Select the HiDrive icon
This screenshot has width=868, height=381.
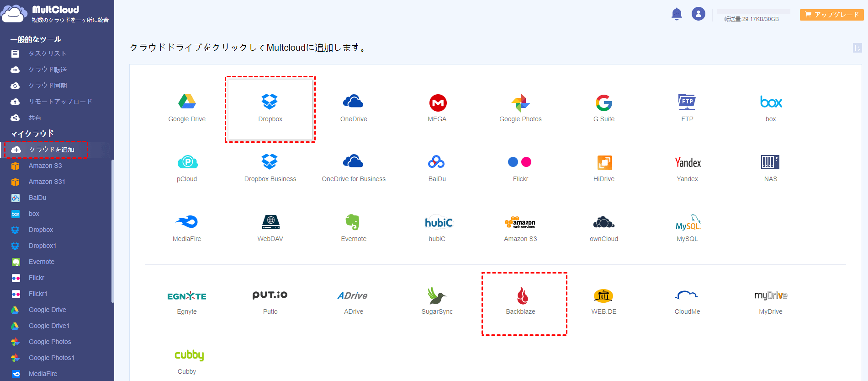pos(604,162)
